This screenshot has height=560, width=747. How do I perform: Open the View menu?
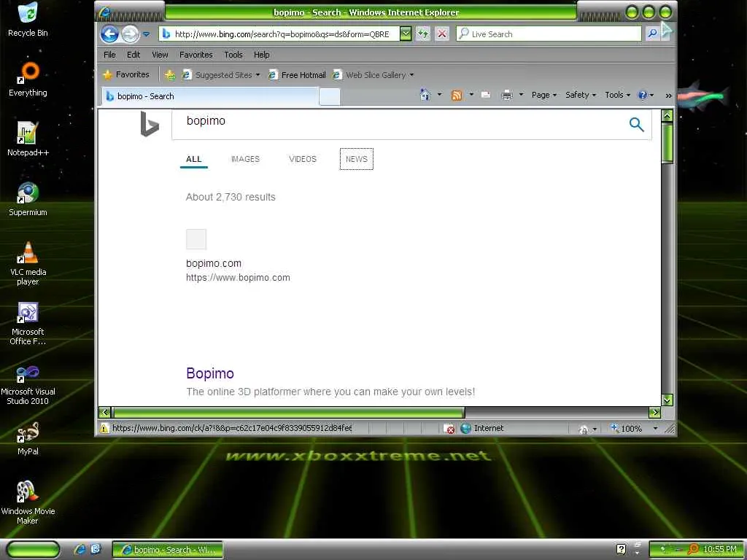[x=160, y=55]
